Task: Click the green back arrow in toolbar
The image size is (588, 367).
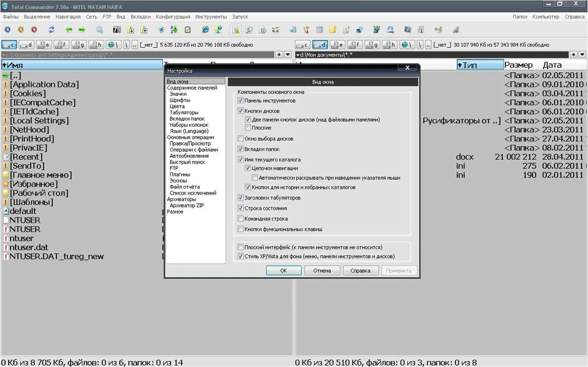Action: click(69, 30)
